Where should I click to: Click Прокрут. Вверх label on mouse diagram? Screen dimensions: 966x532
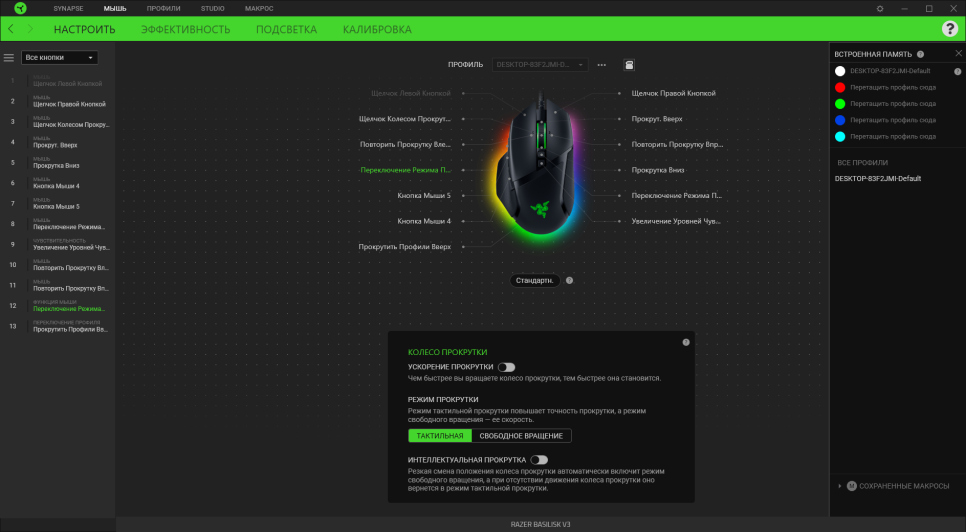click(657, 119)
